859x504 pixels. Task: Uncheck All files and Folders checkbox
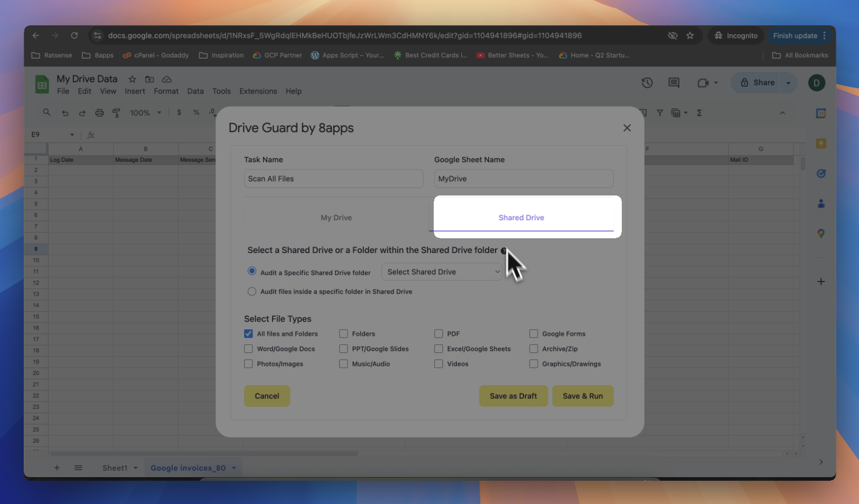[248, 334]
